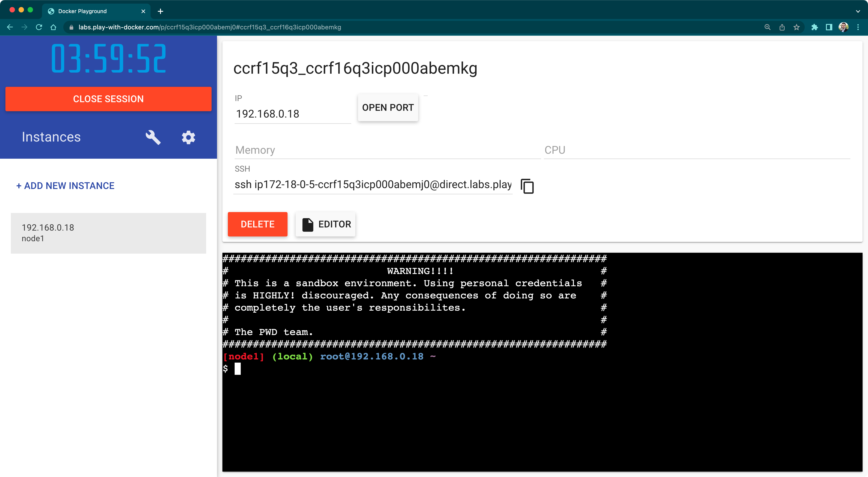Click ADD NEW INSTANCE link
868x477 pixels.
coord(65,186)
